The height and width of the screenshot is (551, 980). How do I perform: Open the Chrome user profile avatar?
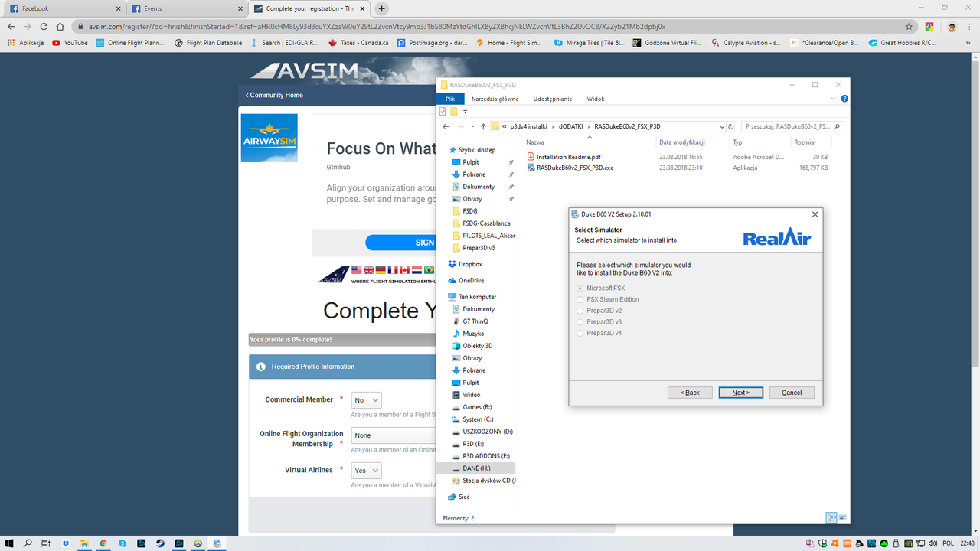click(x=951, y=26)
